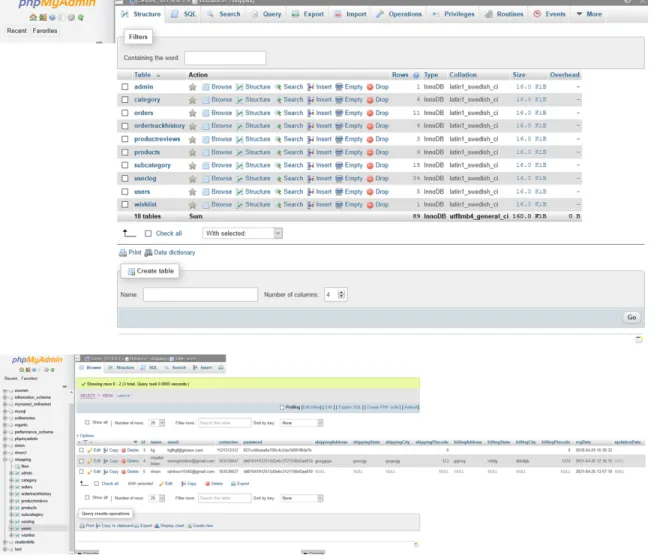This screenshot has height=558, width=654.
Task: Open the Routines tab
Action: pyautogui.click(x=504, y=14)
